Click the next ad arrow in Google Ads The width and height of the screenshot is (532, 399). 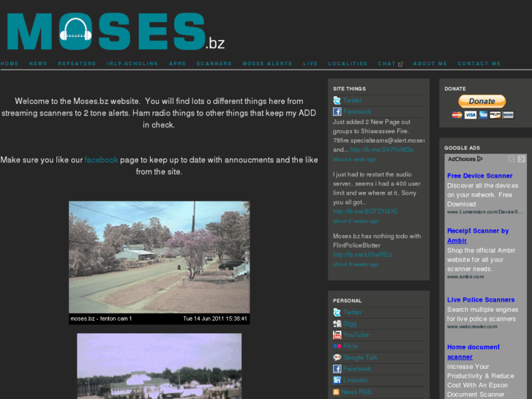521,159
